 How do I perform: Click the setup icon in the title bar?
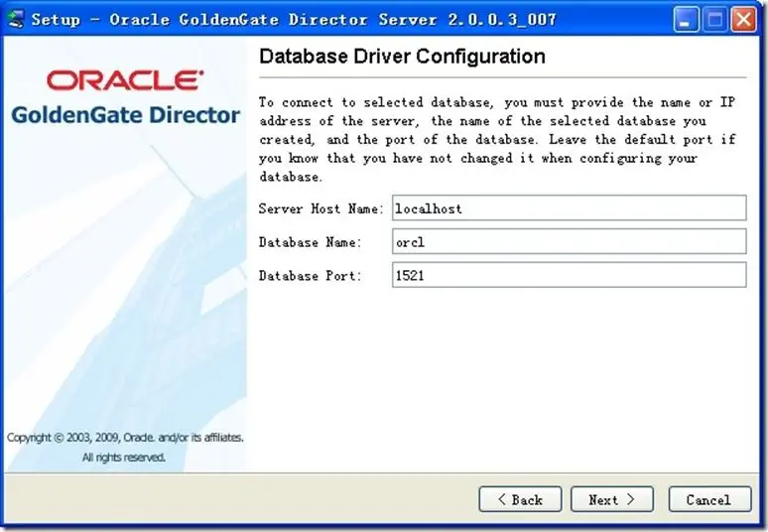[x=16, y=19]
